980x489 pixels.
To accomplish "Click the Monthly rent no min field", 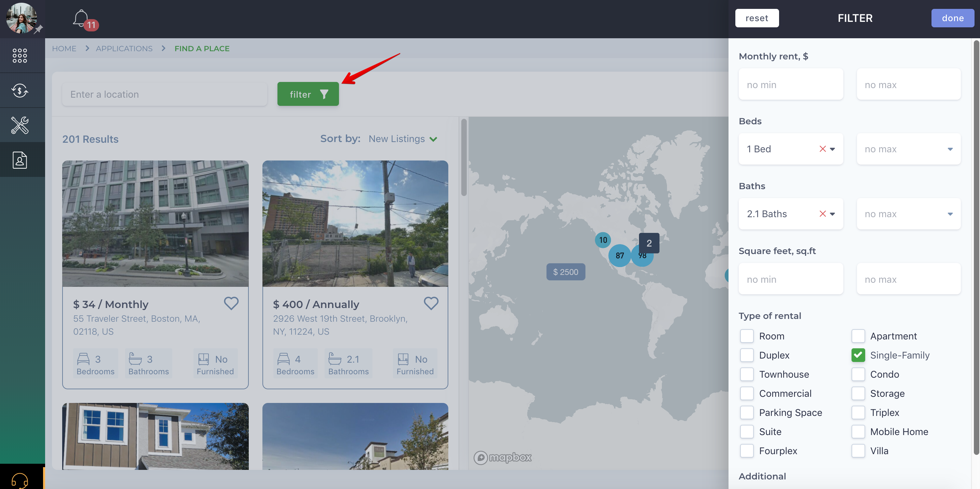I will click(791, 84).
